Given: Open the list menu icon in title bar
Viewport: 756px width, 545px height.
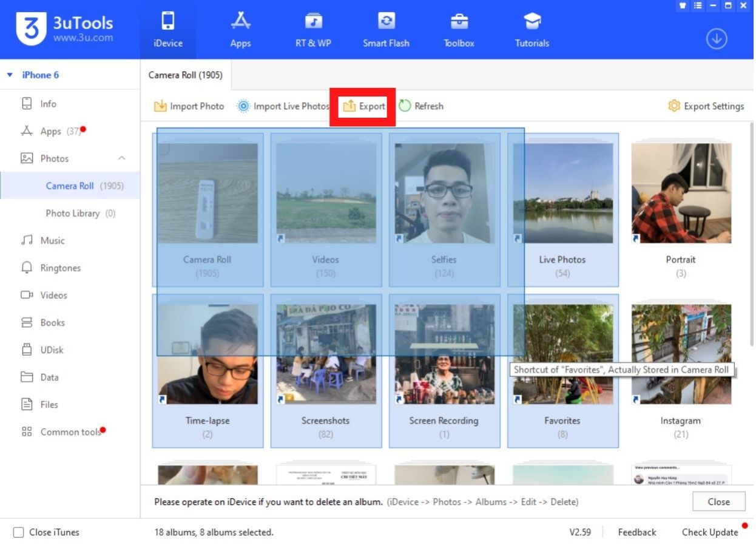Looking at the screenshot, I should coord(698,5).
